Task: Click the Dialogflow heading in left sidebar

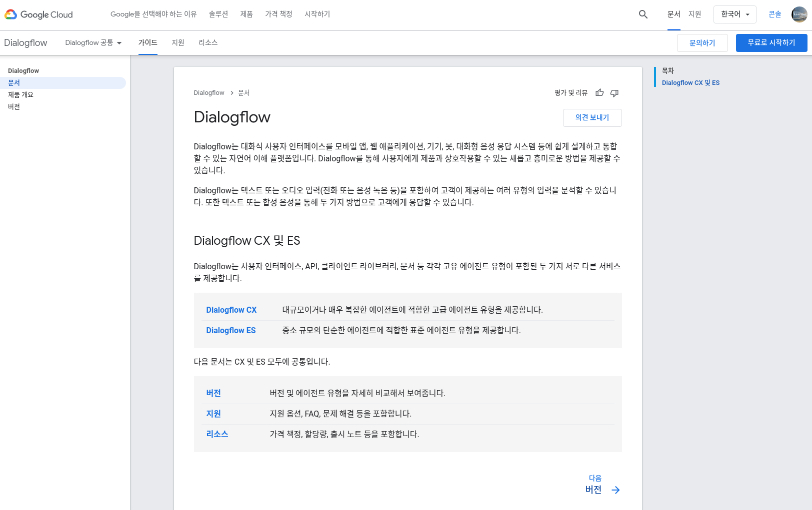Action: [23, 71]
